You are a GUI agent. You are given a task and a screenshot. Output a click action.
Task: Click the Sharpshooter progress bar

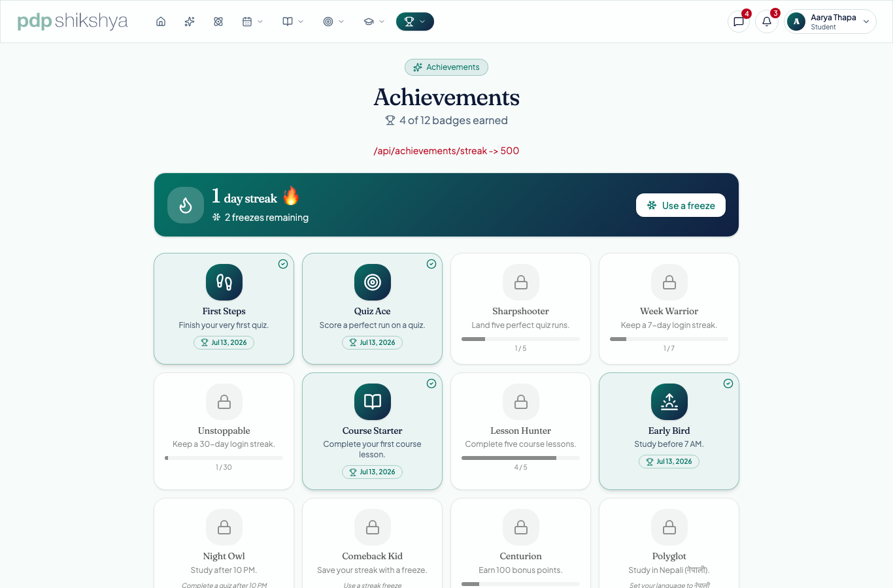(x=521, y=339)
